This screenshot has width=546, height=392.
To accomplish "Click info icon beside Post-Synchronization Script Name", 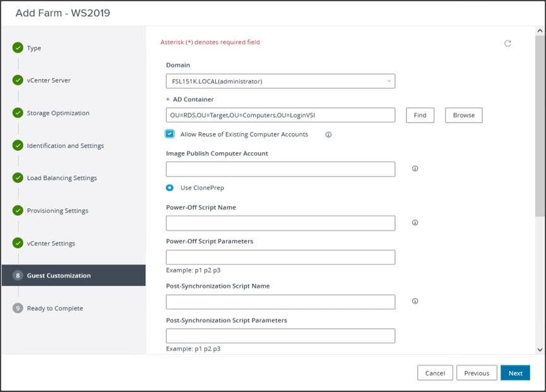I will [415, 301].
